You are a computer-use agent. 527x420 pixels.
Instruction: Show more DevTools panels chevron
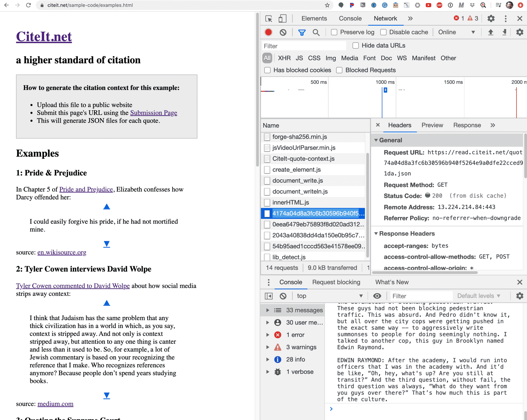(x=410, y=19)
